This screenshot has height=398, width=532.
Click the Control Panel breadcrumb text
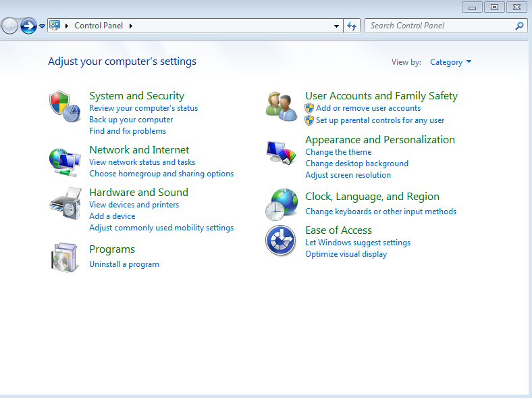(x=99, y=26)
